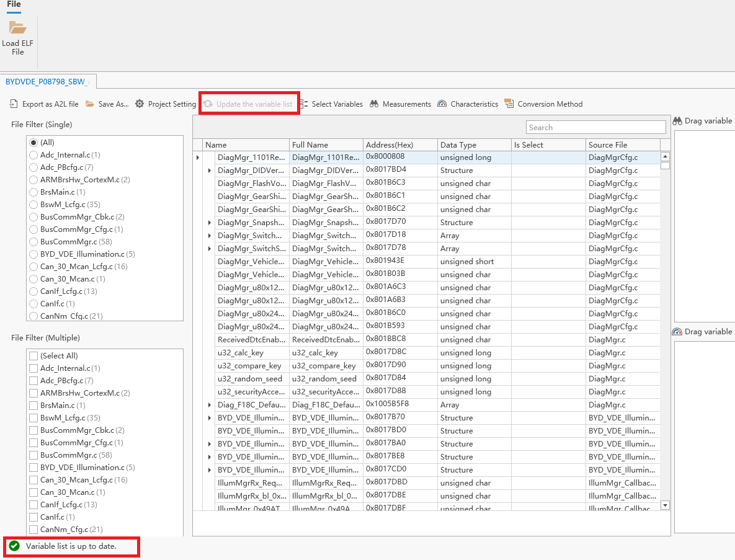
Task: Click the Conversion Method icon
Action: (509, 104)
